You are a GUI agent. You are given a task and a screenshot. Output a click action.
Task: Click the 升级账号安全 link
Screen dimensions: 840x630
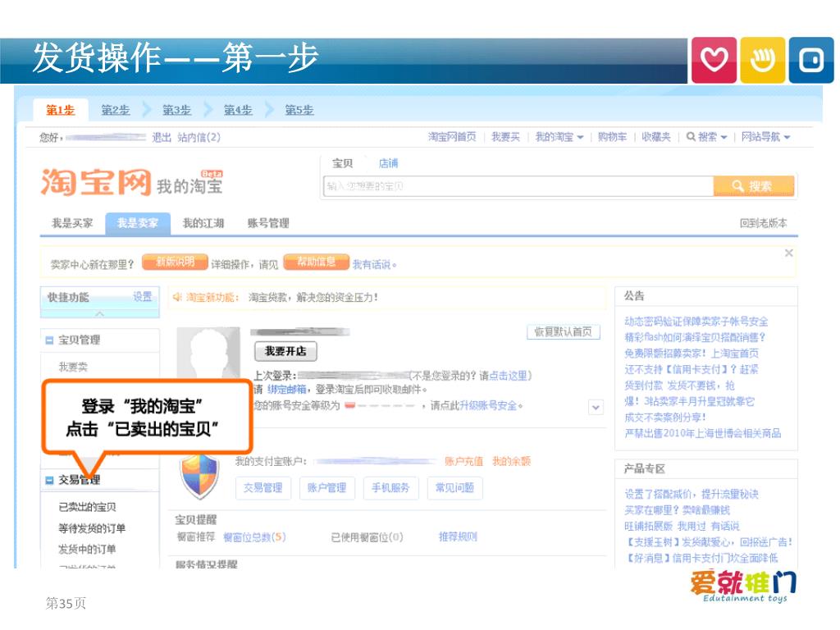click(488, 405)
